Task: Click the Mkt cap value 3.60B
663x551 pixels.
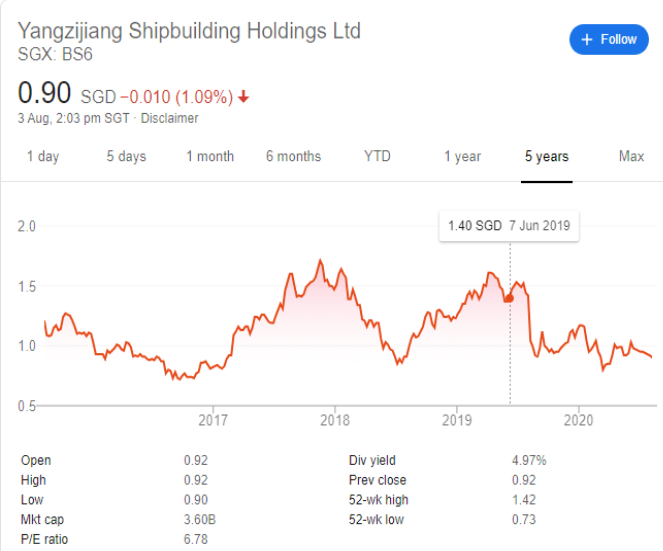Action: point(200,520)
